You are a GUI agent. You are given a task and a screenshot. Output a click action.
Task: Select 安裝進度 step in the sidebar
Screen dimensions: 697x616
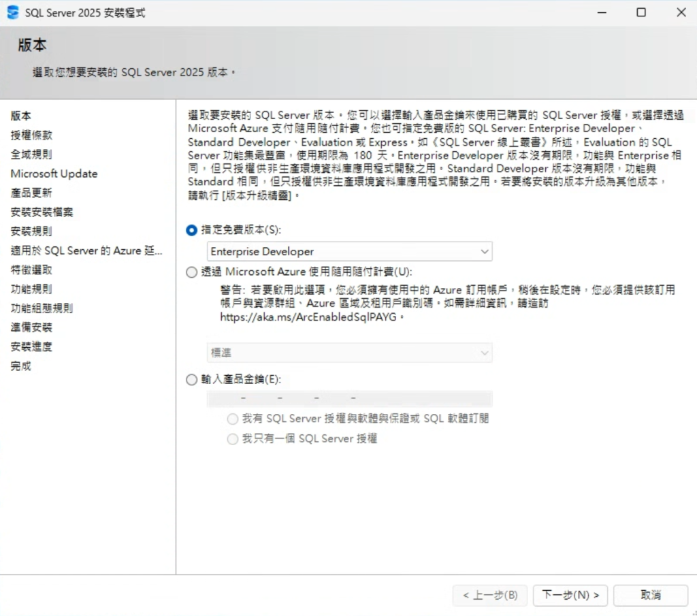(31, 347)
